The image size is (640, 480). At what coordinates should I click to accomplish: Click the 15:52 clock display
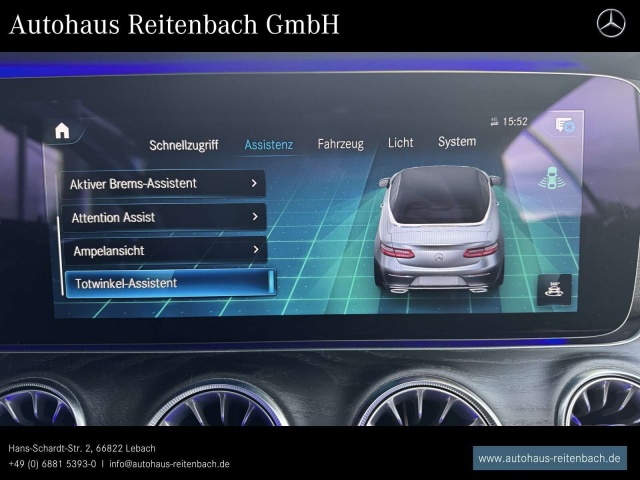pyautogui.click(x=515, y=122)
